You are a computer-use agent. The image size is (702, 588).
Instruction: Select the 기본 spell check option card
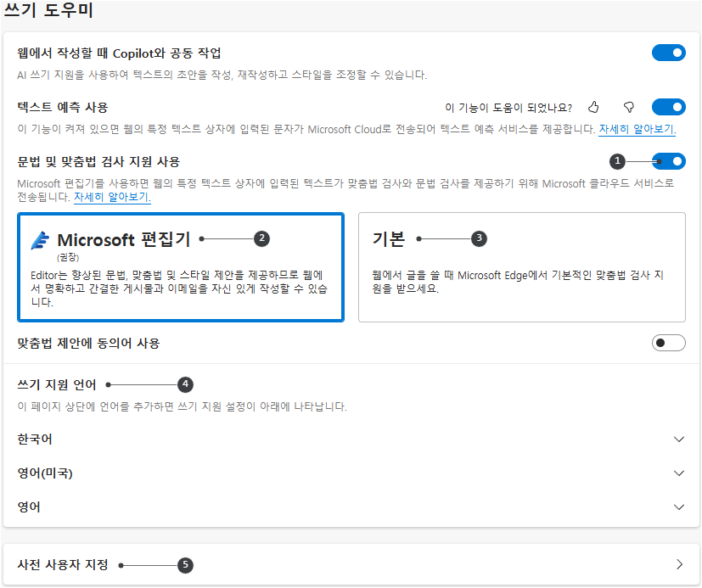tap(521, 267)
